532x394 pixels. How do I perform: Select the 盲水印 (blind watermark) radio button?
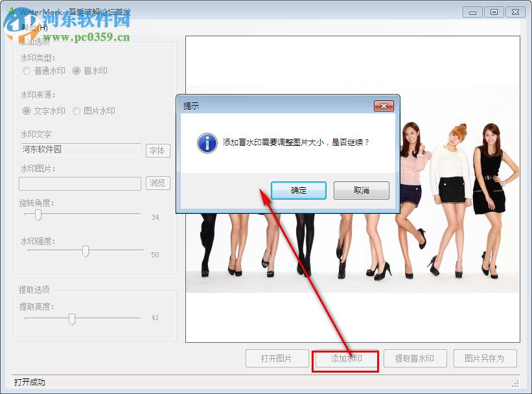tap(76, 71)
